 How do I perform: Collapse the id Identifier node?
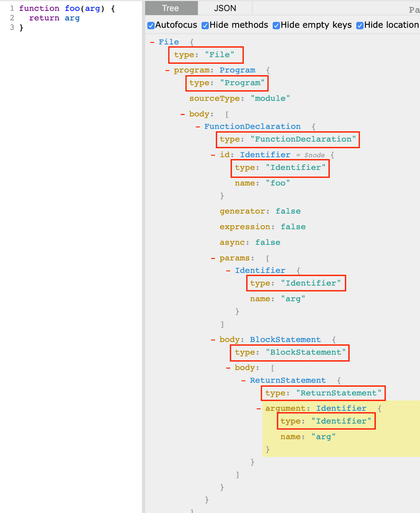[x=213, y=154]
